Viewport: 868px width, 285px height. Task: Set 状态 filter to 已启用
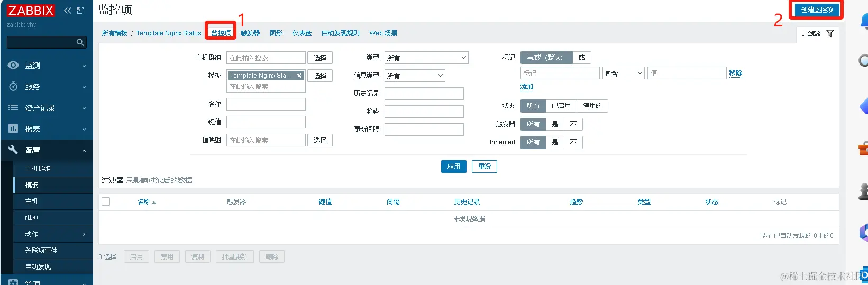(x=561, y=106)
